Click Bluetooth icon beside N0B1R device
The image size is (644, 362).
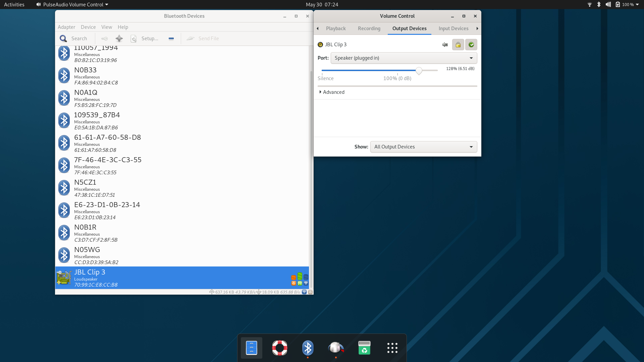click(64, 233)
